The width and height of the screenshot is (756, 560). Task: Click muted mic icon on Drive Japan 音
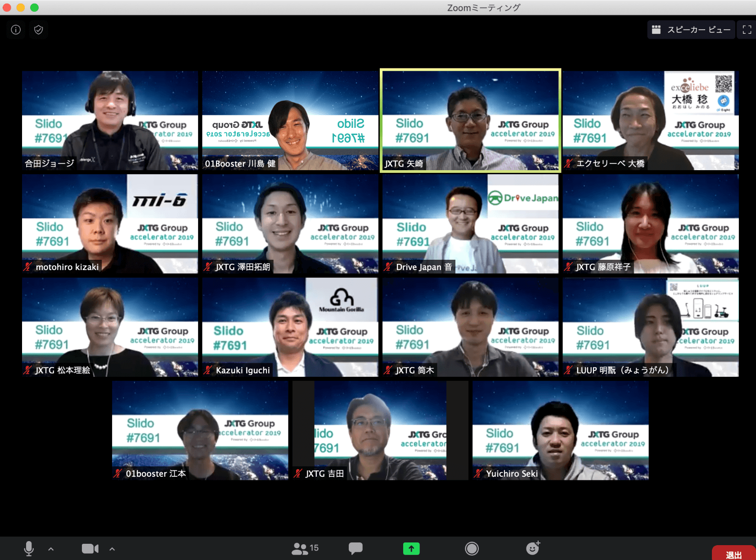(388, 267)
